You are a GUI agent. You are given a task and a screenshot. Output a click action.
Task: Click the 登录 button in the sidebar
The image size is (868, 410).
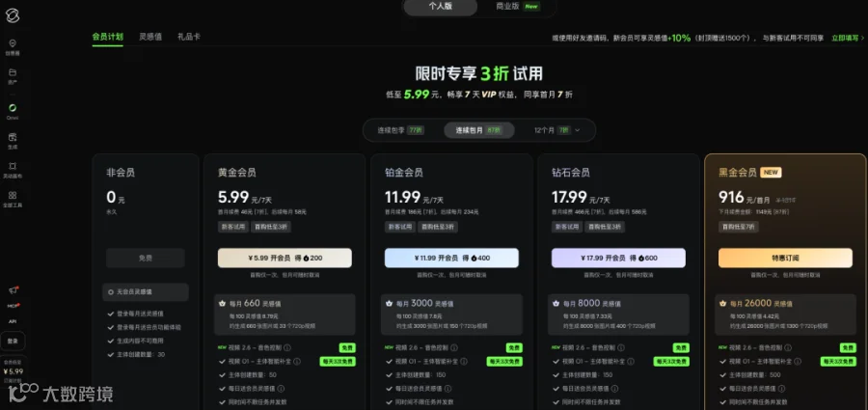click(x=13, y=341)
